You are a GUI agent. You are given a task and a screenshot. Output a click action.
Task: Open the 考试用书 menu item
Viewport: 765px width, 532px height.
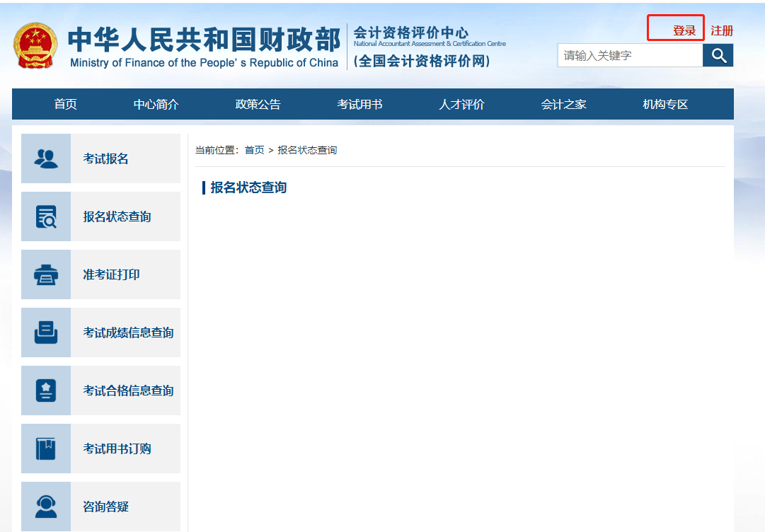tap(359, 103)
